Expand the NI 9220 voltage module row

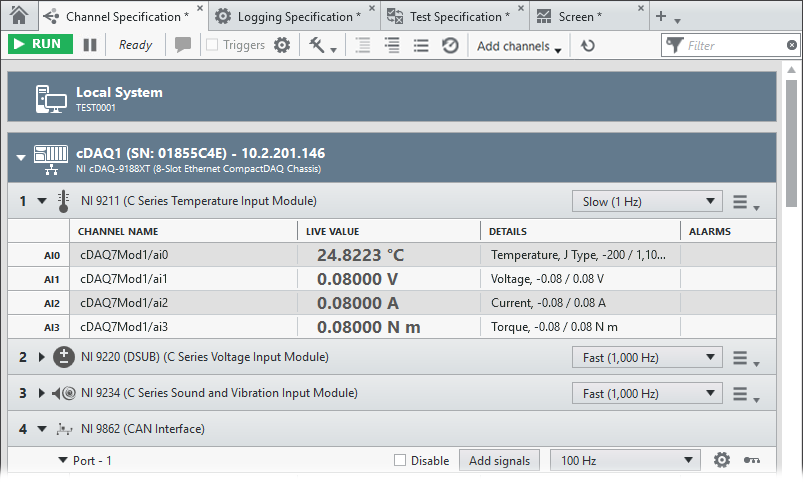pyautogui.click(x=41, y=357)
